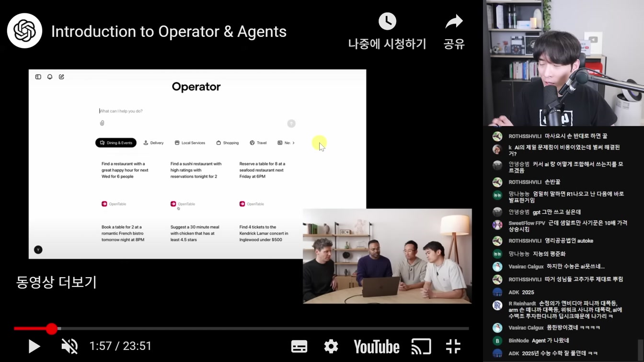Click OpenTable icon under happy hour card
644x362 pixels.
coord(104,204)
